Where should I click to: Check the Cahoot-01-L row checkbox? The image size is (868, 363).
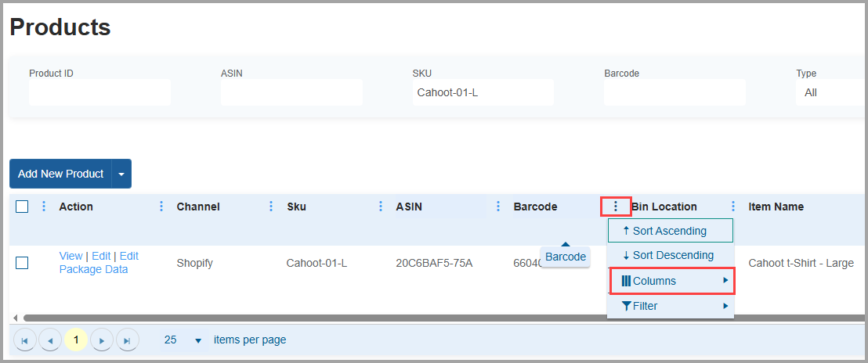(22, 263)
